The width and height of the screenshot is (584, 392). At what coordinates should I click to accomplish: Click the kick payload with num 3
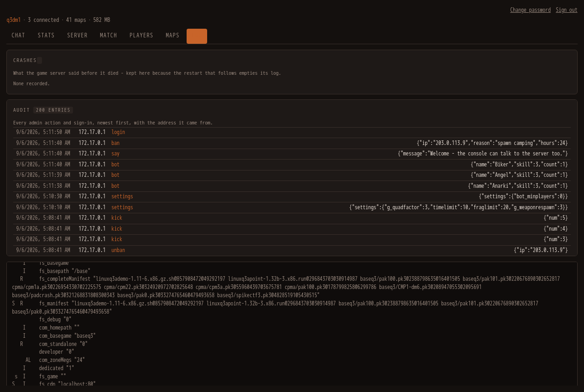pos(556,239)
